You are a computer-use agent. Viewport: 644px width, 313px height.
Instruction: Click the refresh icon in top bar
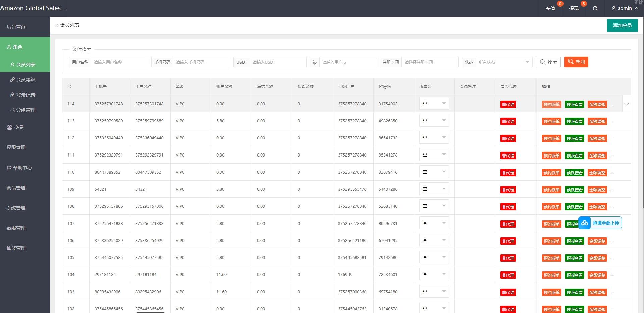click(595, 8)
